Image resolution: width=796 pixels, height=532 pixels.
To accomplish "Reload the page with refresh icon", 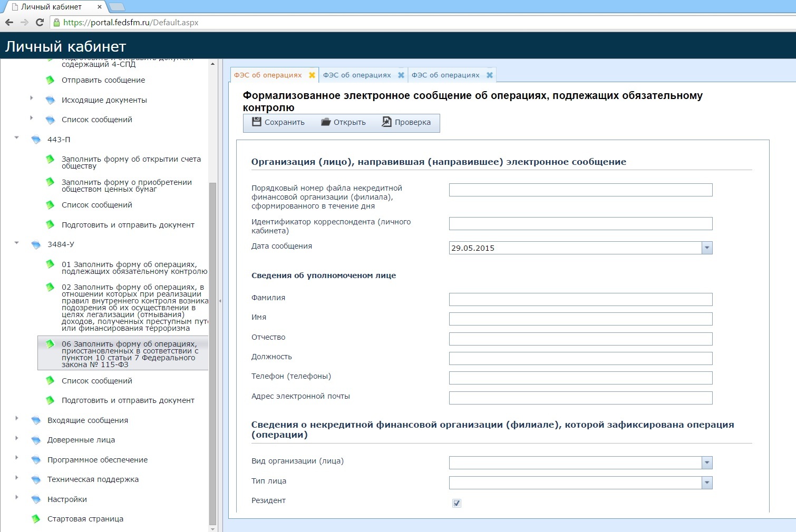I will [x=40, y=22].
